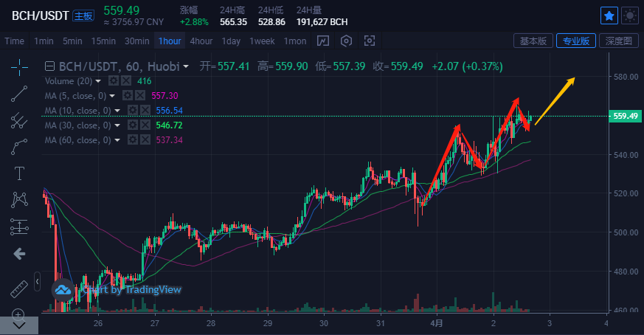Switch theme with the sun icon
644x335 pixels.
[x=630, y=16]
